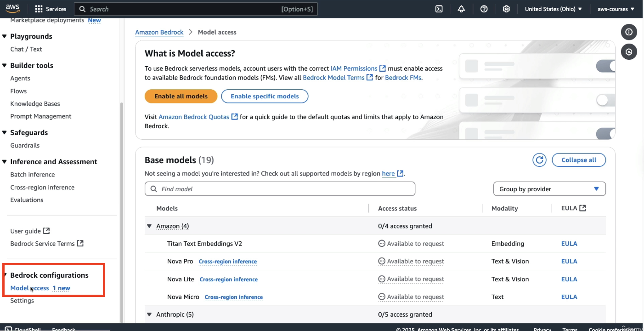This screenshot has width=644, height=331.
Task: Go to Flows in sidebar
Action: coord(18,91)
